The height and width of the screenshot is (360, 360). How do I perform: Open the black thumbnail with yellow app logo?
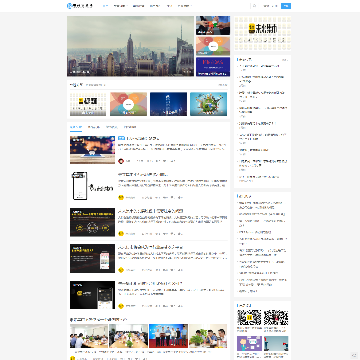(92, 295)
